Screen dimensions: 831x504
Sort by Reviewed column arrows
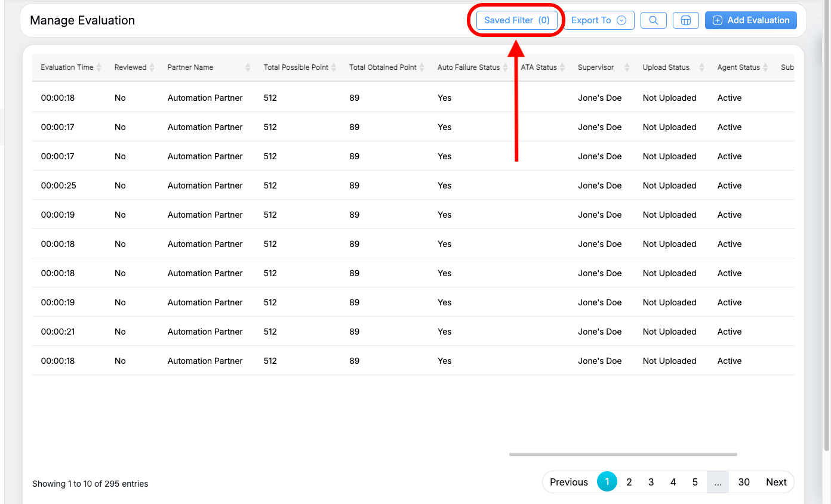point(152,67)
